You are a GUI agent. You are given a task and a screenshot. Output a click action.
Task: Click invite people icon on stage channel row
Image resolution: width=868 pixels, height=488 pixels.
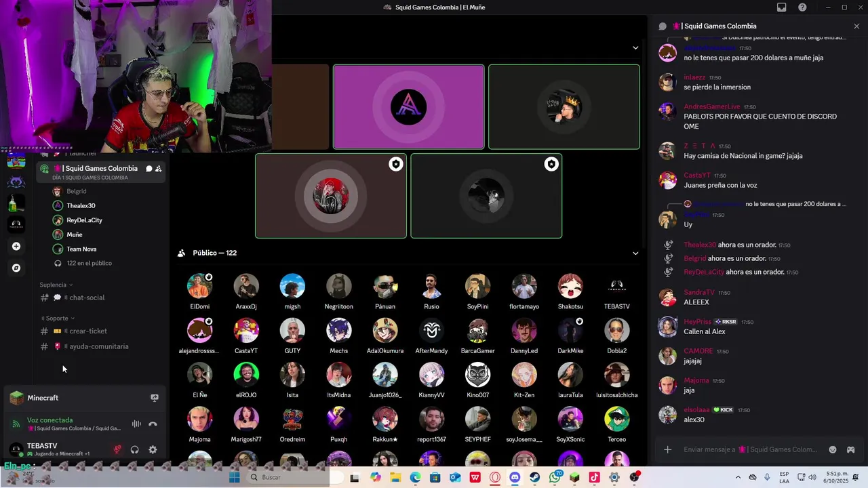(x=158, y=169)
